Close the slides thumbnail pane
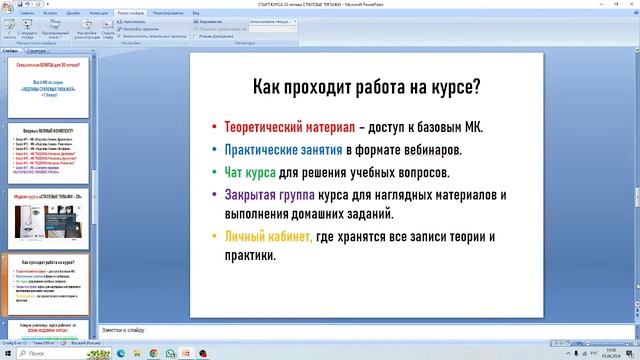640x360 pixels. click(x=93, y=51)
